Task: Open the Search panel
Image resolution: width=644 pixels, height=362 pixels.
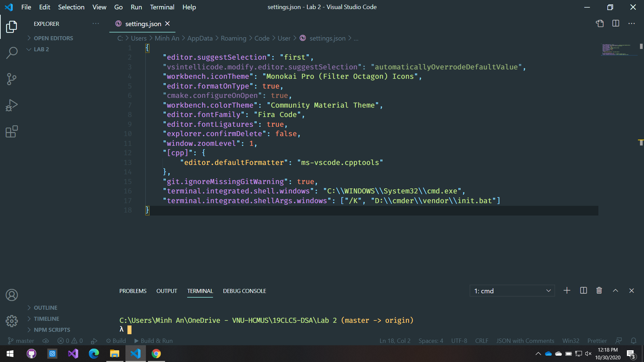Action: (x=12, y=53)
